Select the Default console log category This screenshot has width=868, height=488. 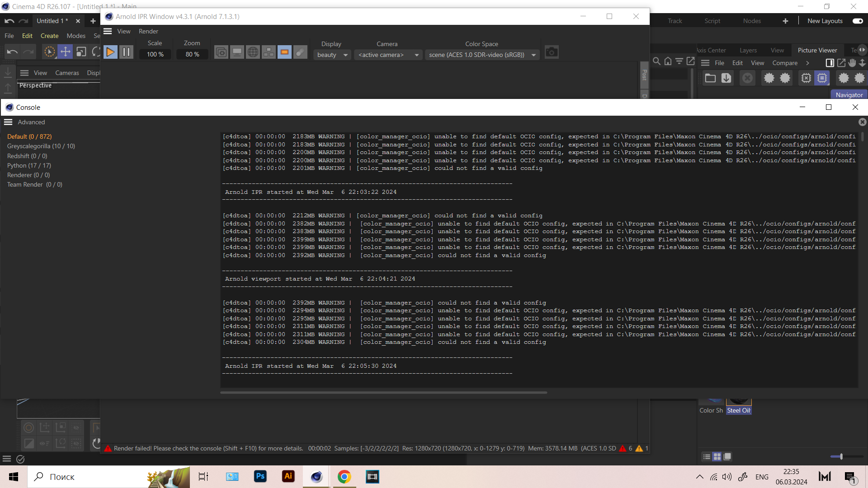(29, 136)
